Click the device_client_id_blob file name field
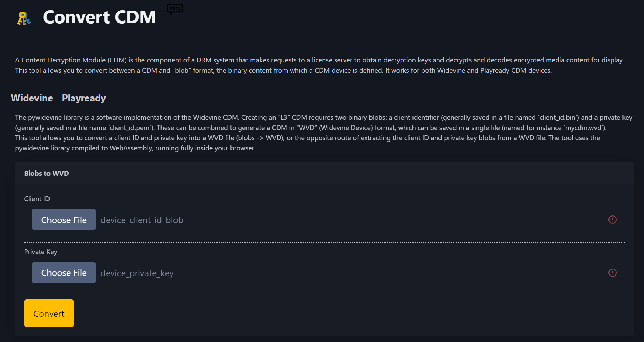The image size is (644, 342). coord(142,220)
